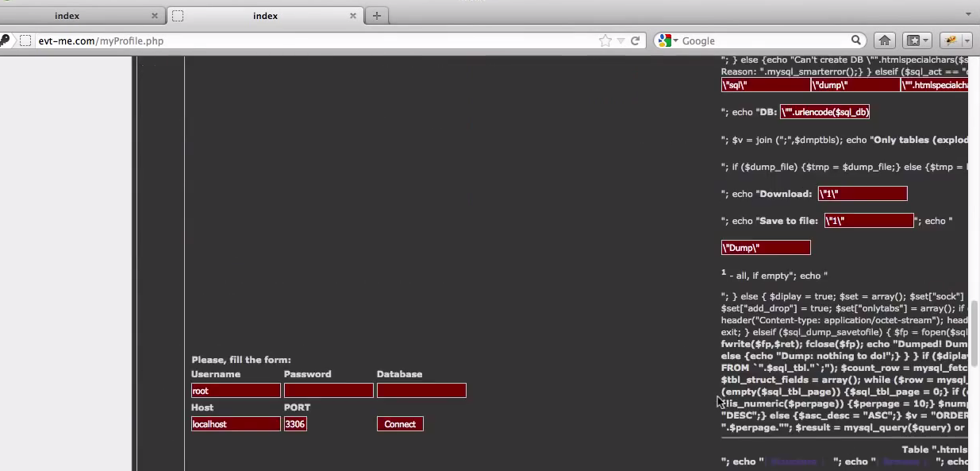Image resolution: width=980 pixels, height=471 pixels.
Task: Close the second index tab
Action: [x=353, y=16]
